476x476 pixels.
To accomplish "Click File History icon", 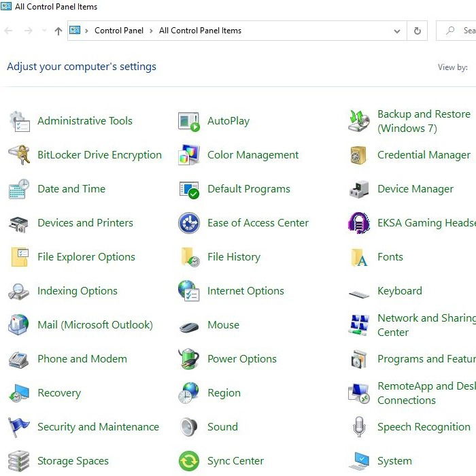I will [190, 257].
